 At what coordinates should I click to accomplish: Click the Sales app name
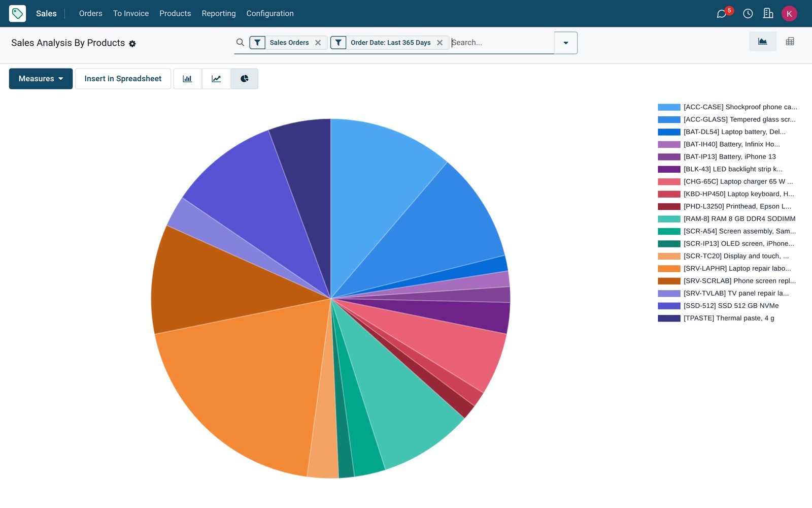point(46,14)
